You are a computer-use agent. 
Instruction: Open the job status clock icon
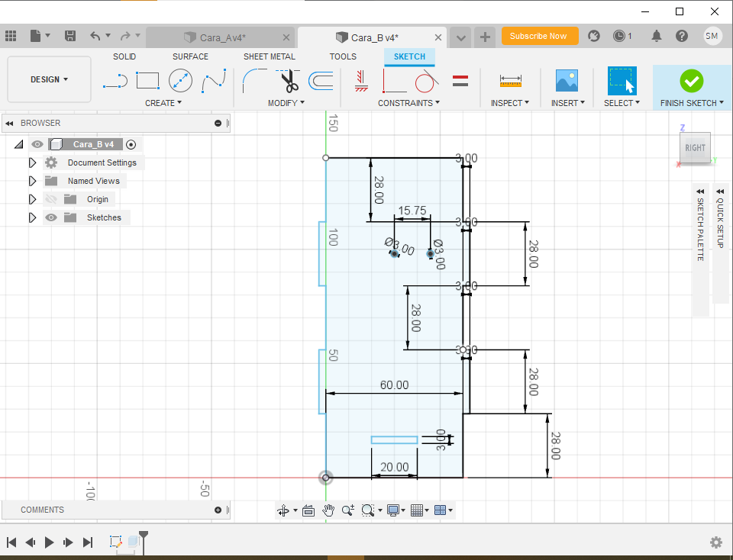[x=619, y=36]
